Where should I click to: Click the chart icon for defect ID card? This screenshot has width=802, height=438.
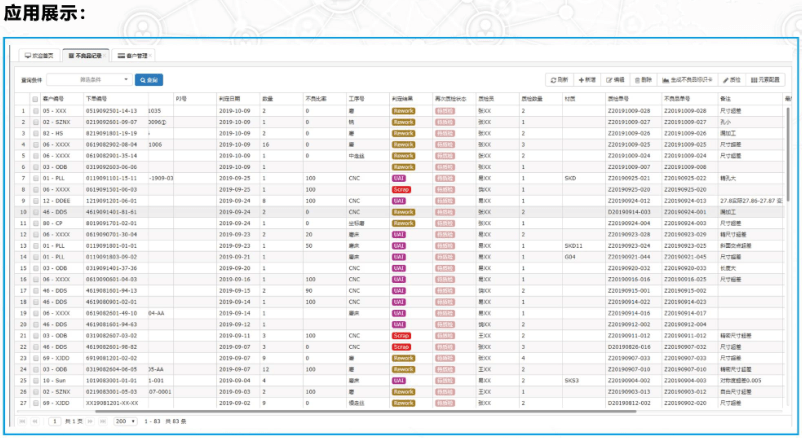tap(665, 80)
